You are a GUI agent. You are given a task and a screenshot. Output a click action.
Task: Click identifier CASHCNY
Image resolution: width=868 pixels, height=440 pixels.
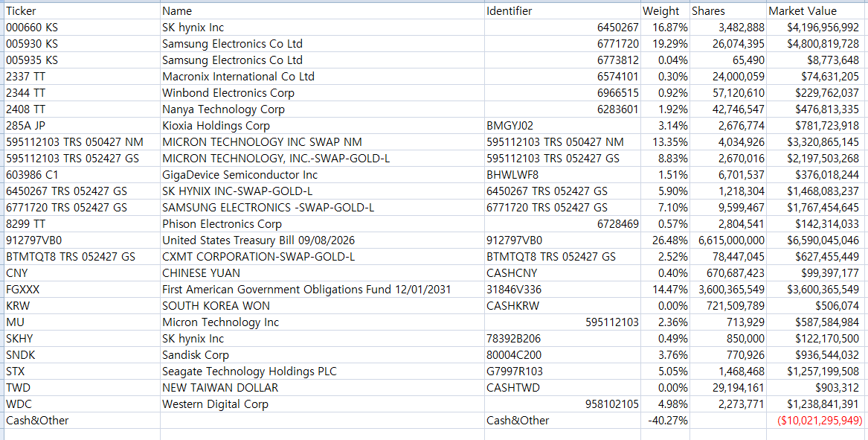[562, 273]
